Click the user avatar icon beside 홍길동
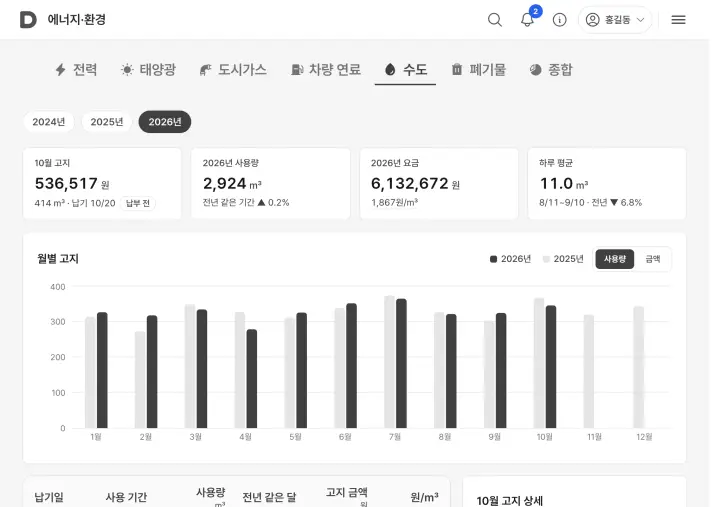 [x=592, y=20]
